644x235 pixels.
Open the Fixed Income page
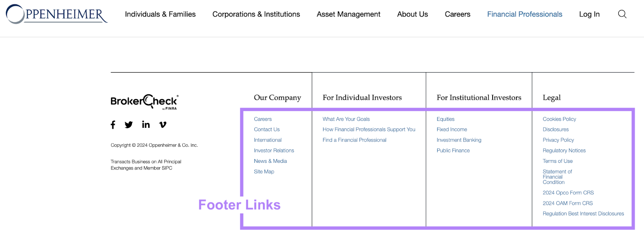point(451,129)
